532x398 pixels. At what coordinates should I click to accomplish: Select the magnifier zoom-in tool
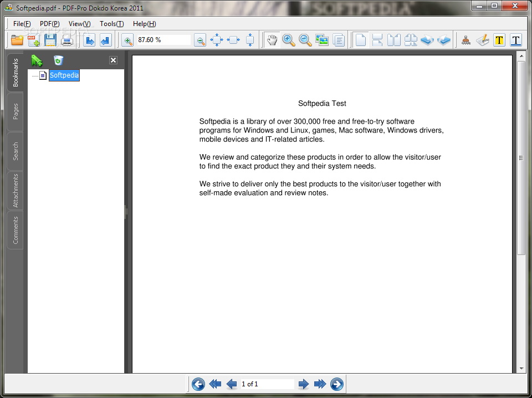[289, 40]
